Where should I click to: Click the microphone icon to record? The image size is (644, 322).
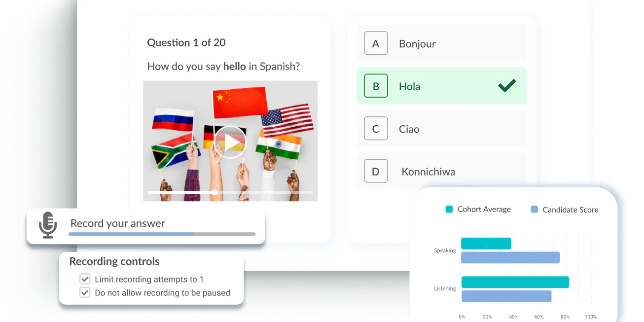(x=48, y=225)
